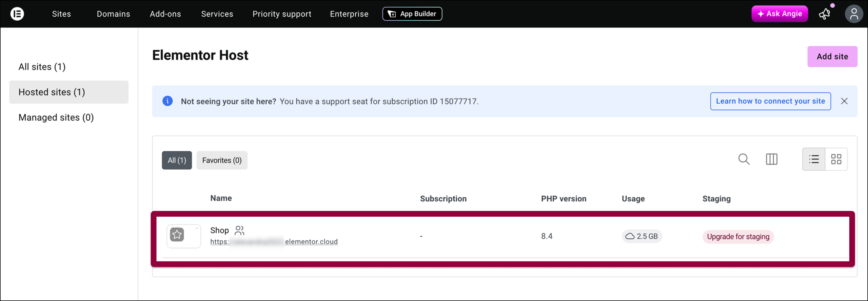Screen dimensions: 868x301
Task: Dismiss the support seat banner
Action: click(844, 101)
